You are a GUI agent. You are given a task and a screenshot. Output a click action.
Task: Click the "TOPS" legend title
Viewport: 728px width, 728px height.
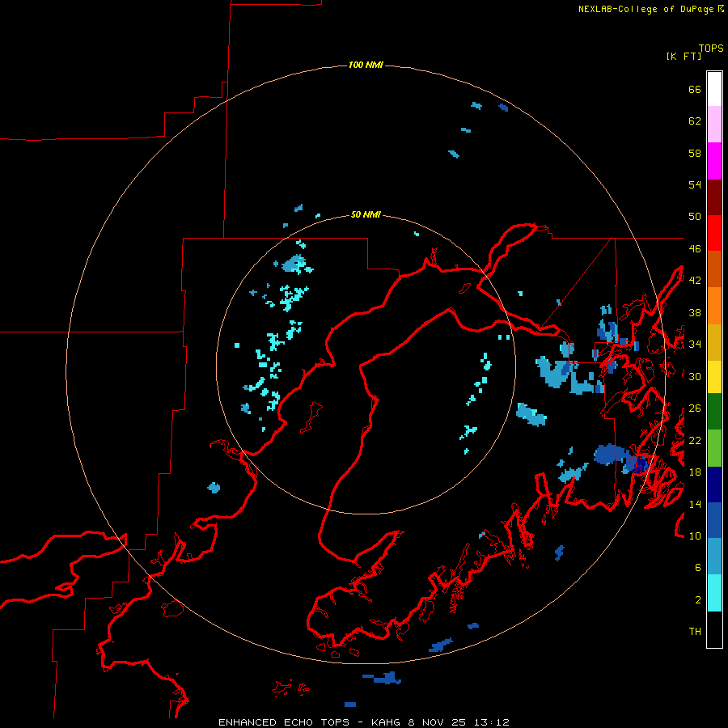click(x=711, y=48)
